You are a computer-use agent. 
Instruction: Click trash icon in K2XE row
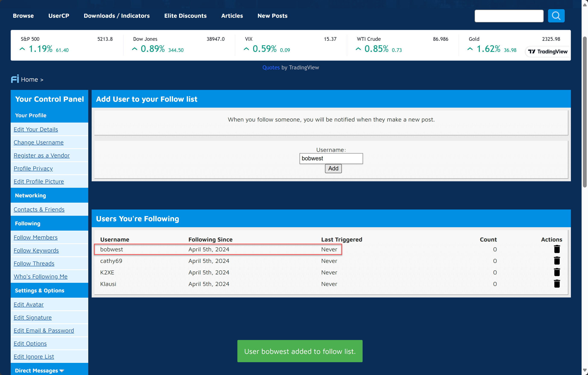557,272
